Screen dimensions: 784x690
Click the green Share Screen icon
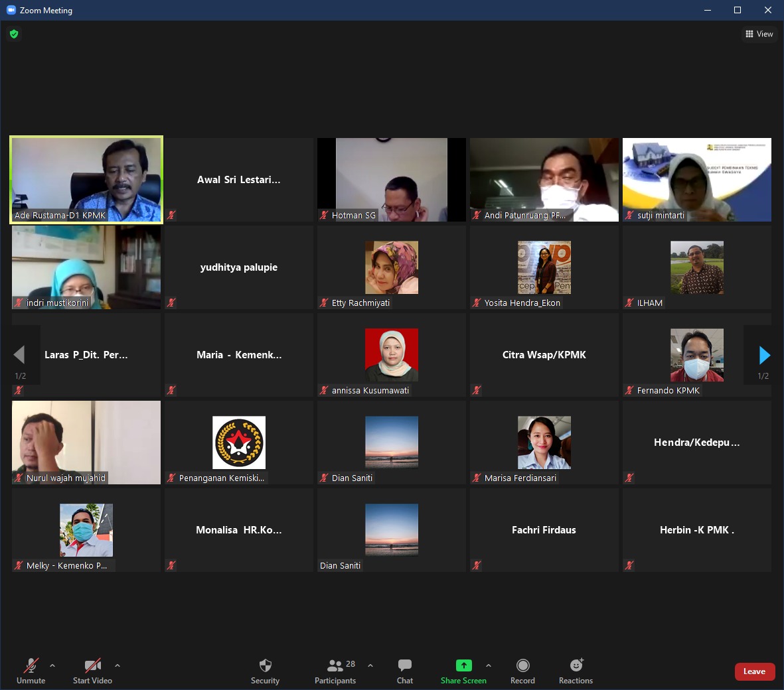coord(463,665)
